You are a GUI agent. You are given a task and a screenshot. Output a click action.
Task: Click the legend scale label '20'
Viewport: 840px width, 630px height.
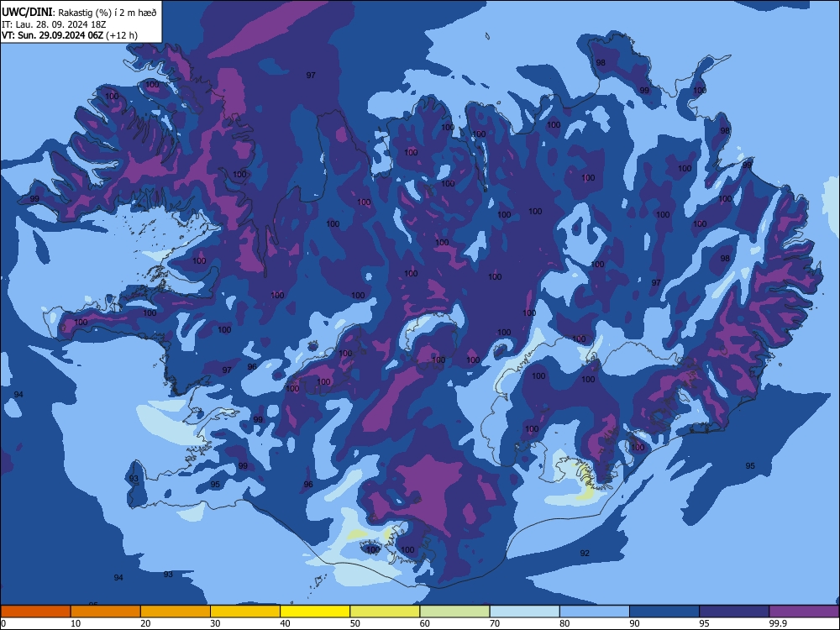click(145, 623)
